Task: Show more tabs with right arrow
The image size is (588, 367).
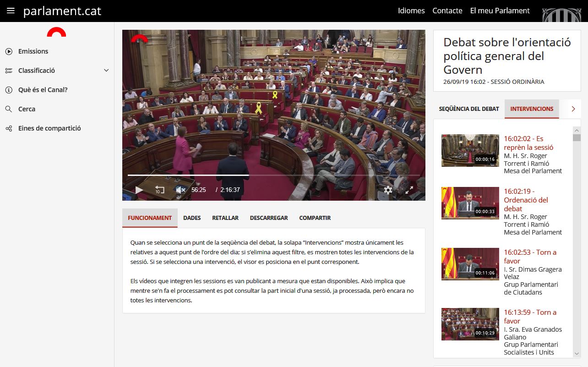Action: tap(573, 109)
